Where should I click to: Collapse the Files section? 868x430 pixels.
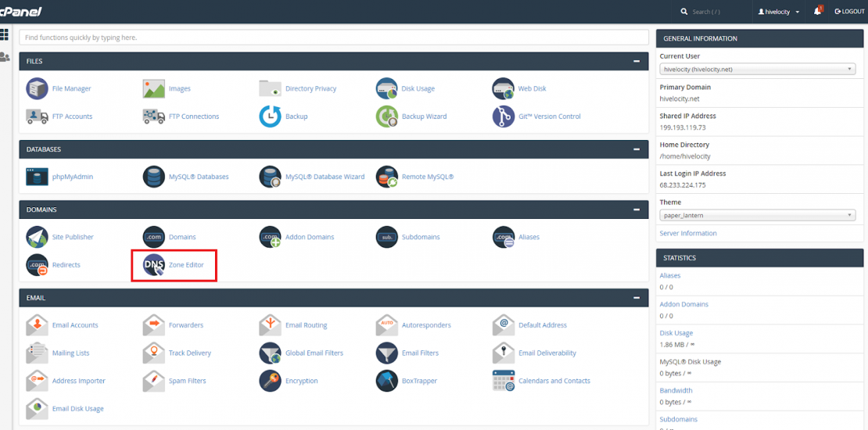click(x=637, y=61)
